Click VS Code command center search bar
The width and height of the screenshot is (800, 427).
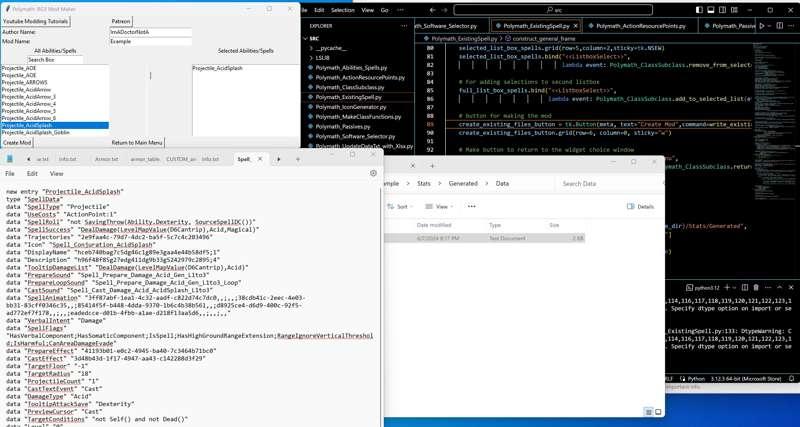pos(553,10)
